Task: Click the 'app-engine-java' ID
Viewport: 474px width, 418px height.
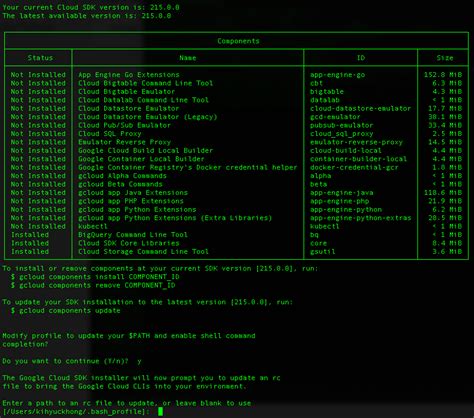Action: click(341, 192)
